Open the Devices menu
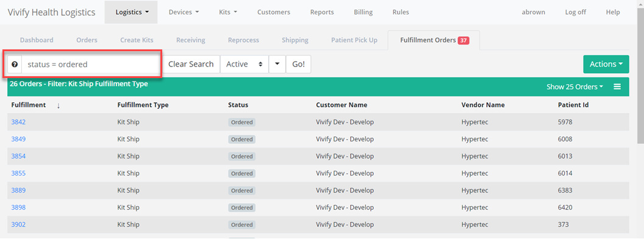This screenshot has width=644, height=239. [184, 12]
